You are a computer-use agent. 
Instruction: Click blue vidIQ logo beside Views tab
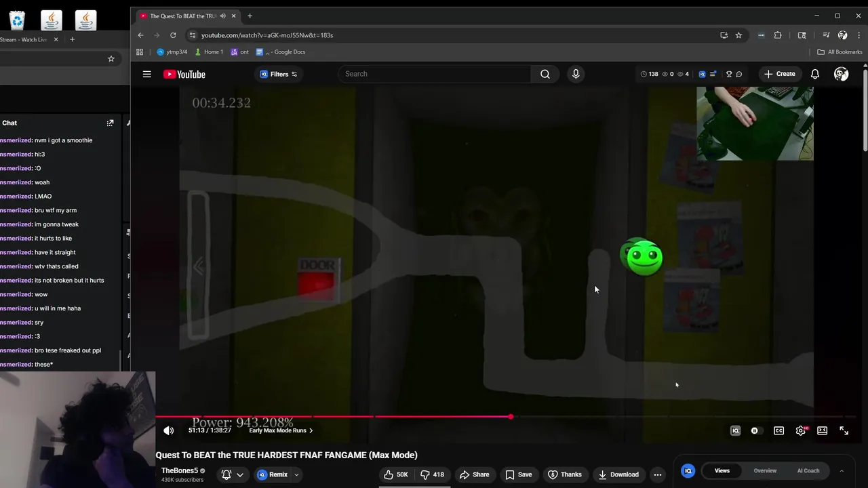point(688,470)
